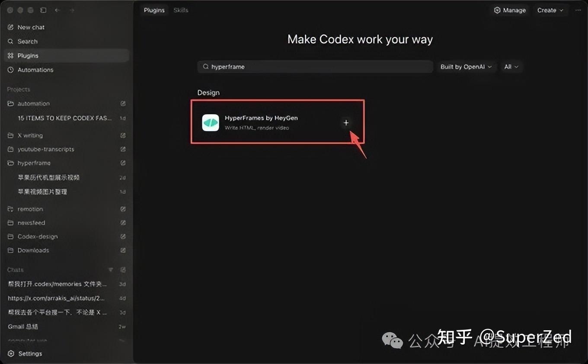
Task: Switch to the Plugins tab
Action: point(154,10)
